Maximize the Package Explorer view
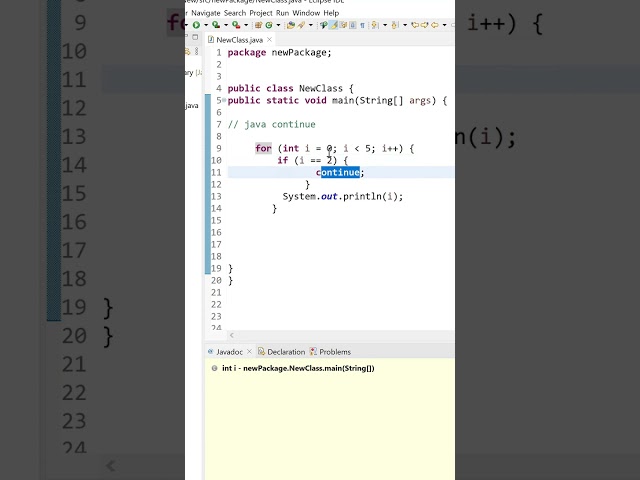Screen dimensions: 640x480 tap(195, 37)
